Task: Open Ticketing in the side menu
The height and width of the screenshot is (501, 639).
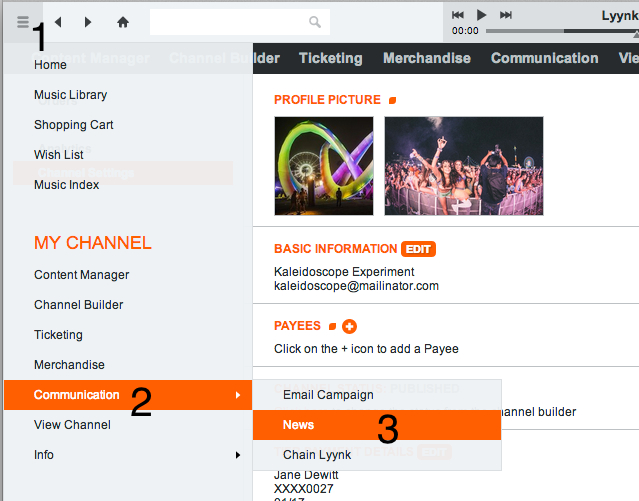Action: pos(58,335)
